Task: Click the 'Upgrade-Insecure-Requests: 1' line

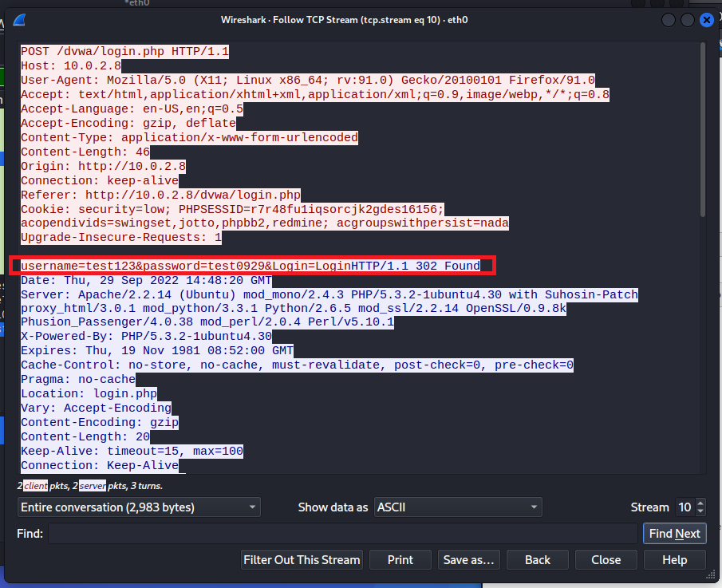Action: (x=121, y=238)
